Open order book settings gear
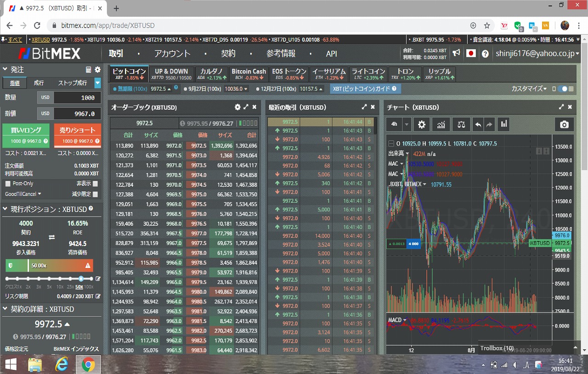 pos(237,107)
